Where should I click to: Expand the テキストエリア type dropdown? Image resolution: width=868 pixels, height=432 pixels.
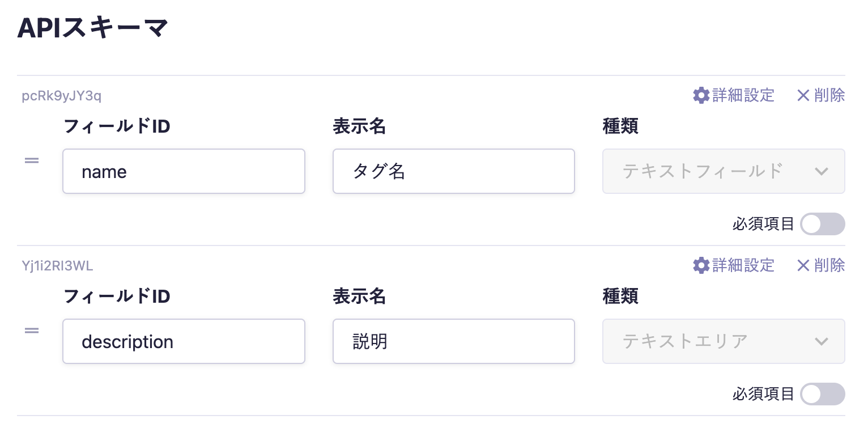723,341
